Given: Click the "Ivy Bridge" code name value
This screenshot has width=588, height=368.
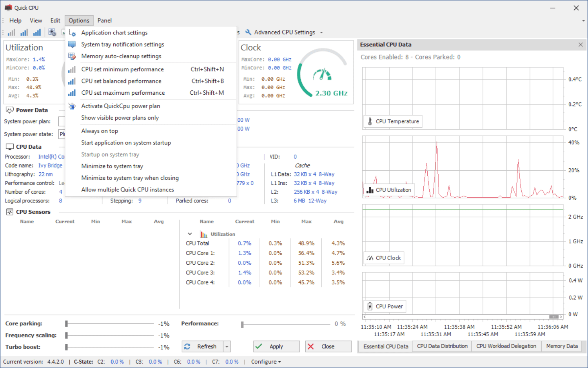Looking at the screenshot, I should 50,166.
